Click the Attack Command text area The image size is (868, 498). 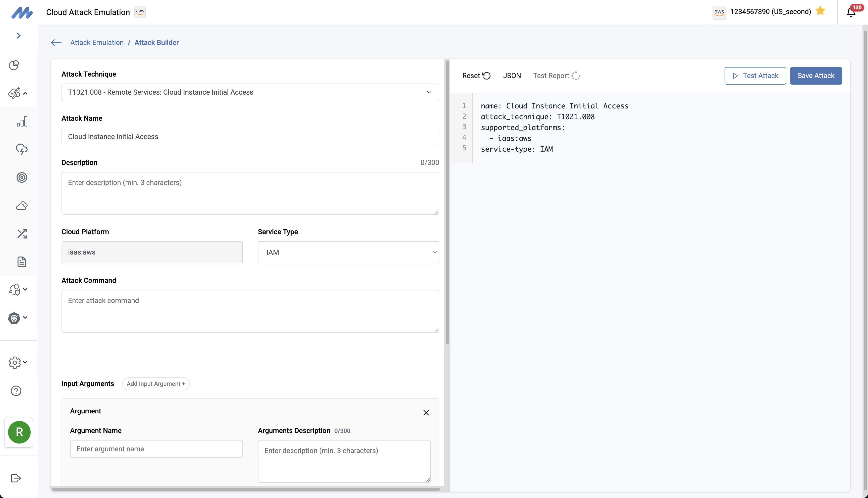tap(250, 311)
